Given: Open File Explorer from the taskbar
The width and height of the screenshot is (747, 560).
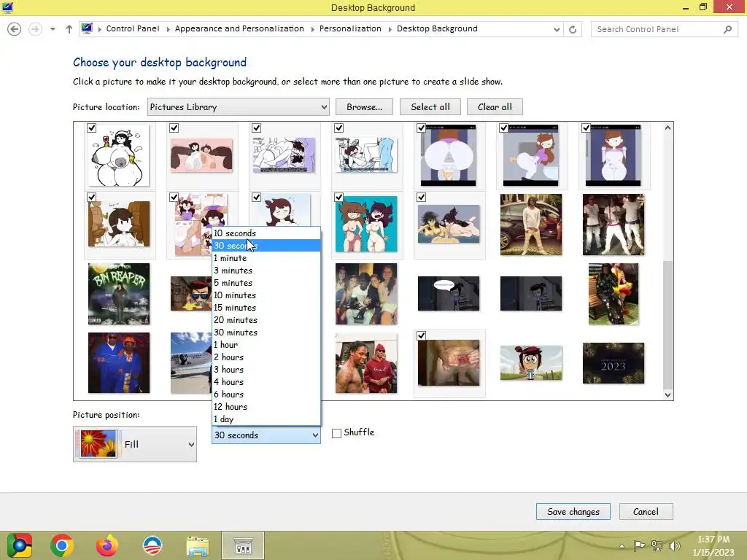Looking at the screenshot, I should (x=197, y=545).
